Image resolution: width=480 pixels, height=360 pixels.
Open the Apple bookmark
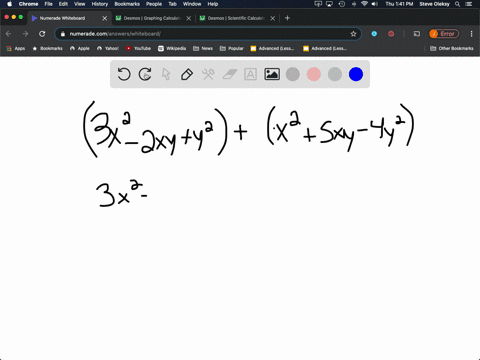coord(80,48)
